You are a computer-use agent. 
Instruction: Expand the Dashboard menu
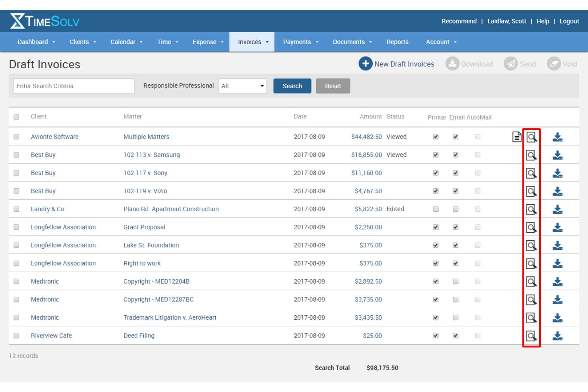coord(37,42)
